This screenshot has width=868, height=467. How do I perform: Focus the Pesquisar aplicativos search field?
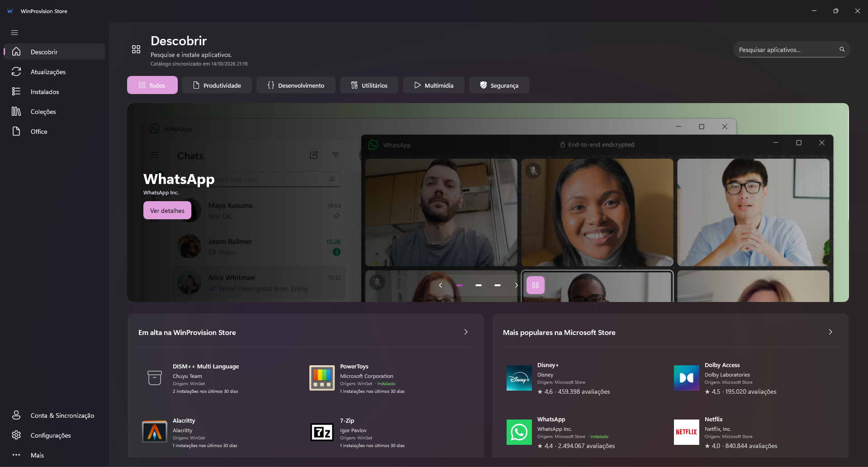tap(786, 50)
